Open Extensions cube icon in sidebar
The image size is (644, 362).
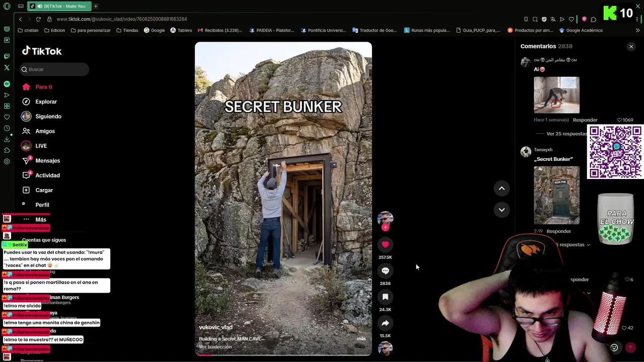click(x=7, y=150)
